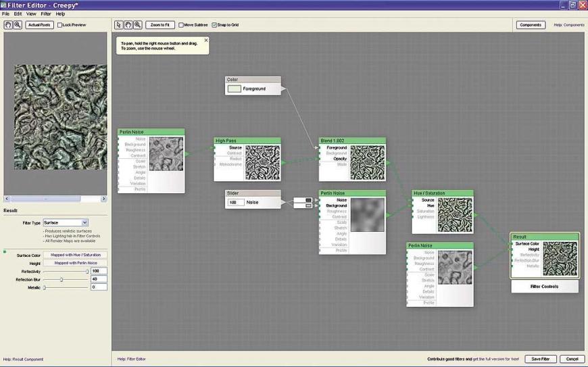
Task: Click the Color component output arrow
Action: (283, 89)
